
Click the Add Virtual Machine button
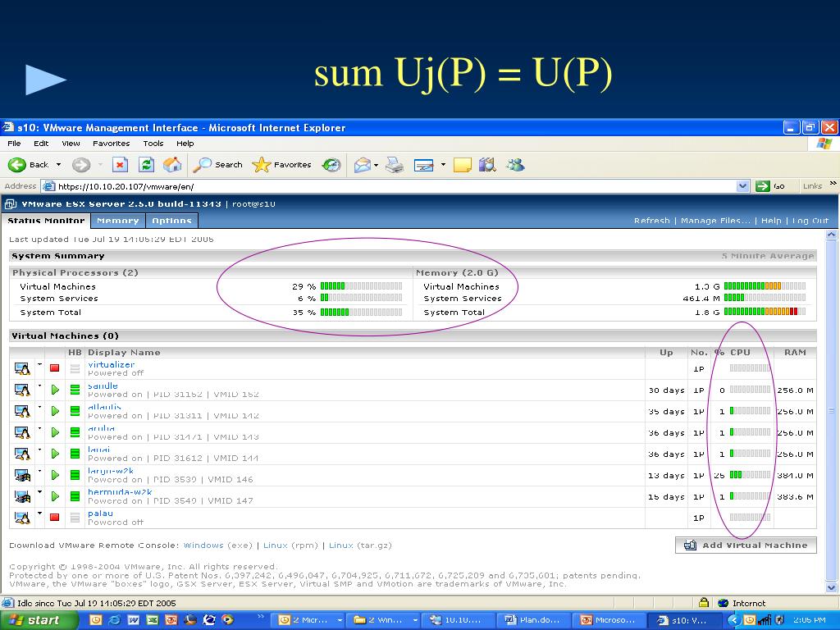746,545
